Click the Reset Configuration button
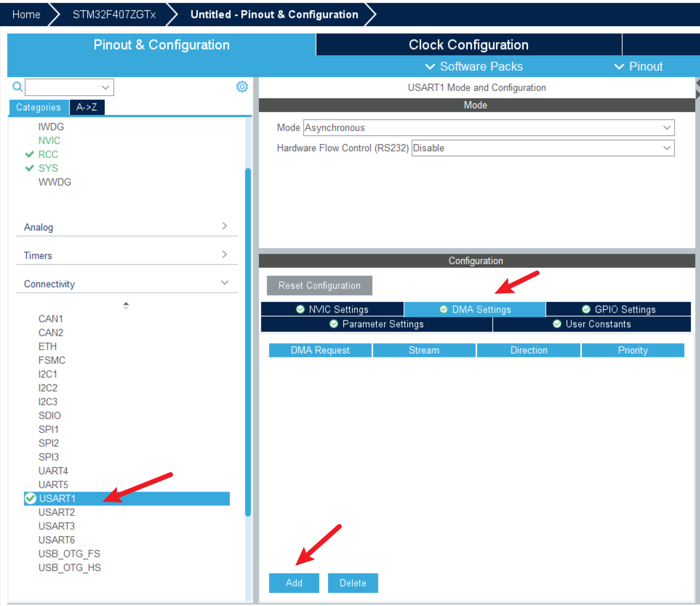Image resolution: width=700 pixels, height=606 pixels. tap(319, 286)
